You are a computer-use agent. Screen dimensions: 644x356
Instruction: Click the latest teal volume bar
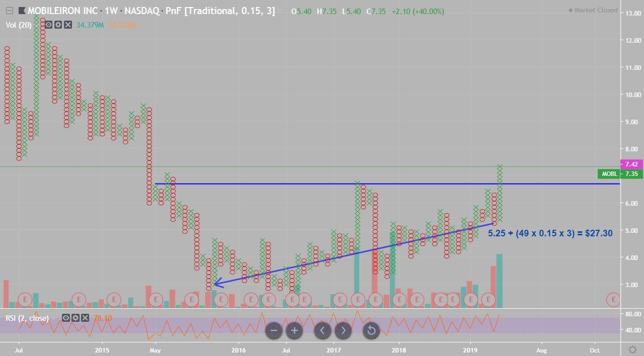point(499,281)
